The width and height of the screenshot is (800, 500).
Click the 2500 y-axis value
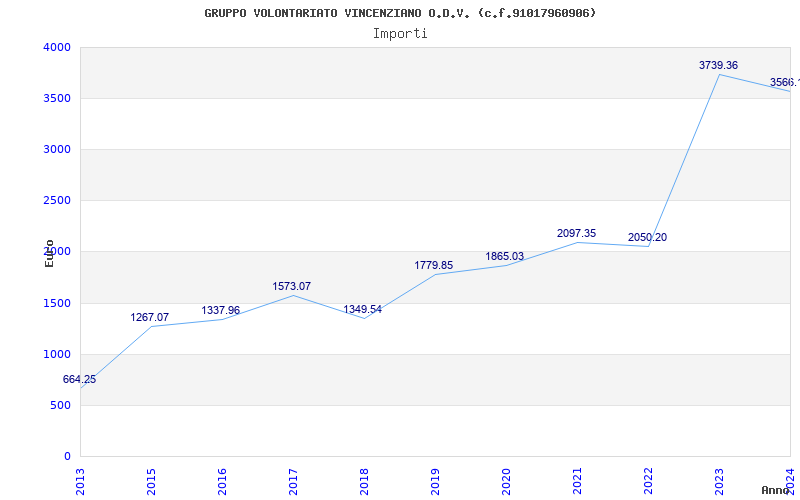point(57,201)
